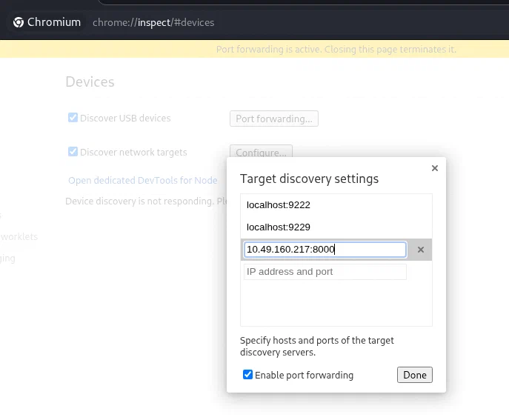The width and height of the screenshot is (509, 420).
Task: Click the Chromium label in address bar
Action: [x=54, y=22]
